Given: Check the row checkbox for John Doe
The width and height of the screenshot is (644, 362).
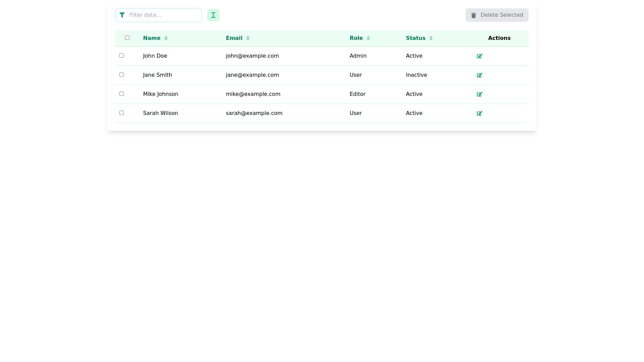Looking at the screenshot, I should point(121,55).
